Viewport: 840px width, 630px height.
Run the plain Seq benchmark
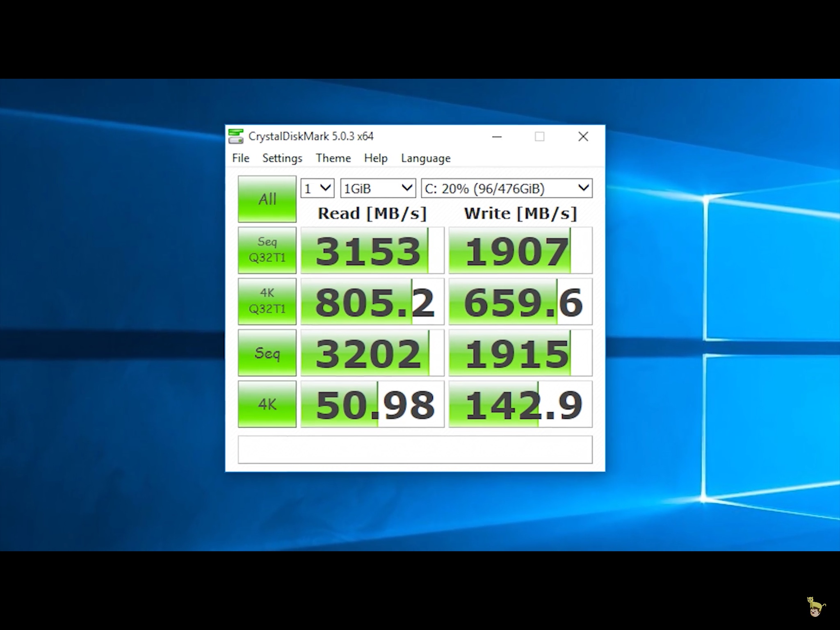tap(267, 353)
